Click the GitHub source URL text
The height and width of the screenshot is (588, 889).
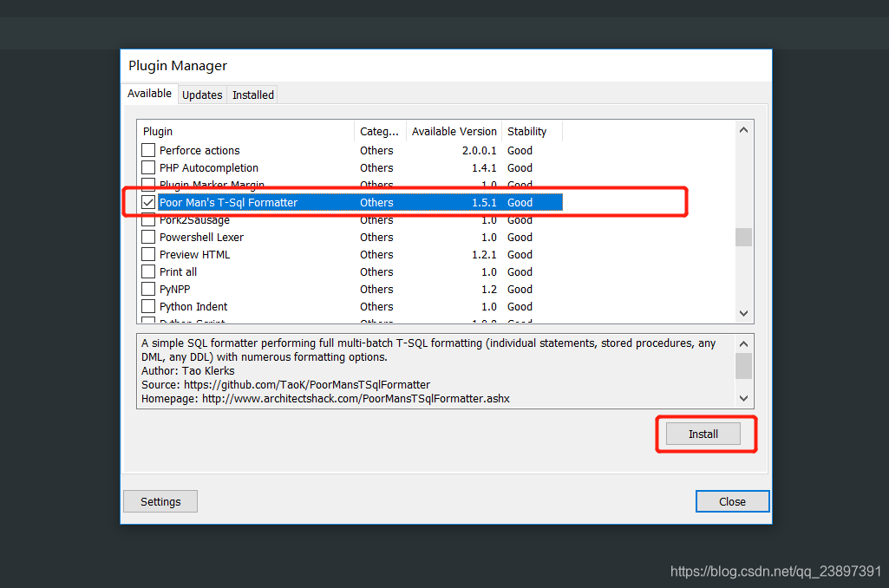click(x=307, y=384)
